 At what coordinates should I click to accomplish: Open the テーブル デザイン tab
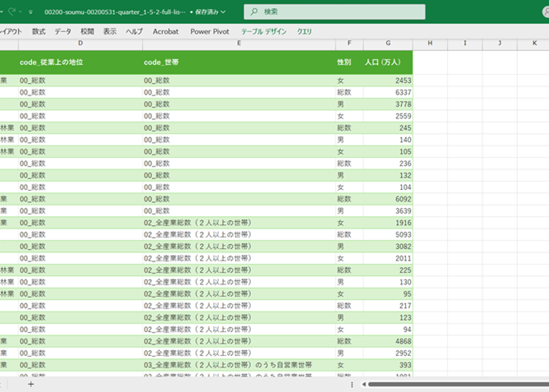[x=264, y=31]
